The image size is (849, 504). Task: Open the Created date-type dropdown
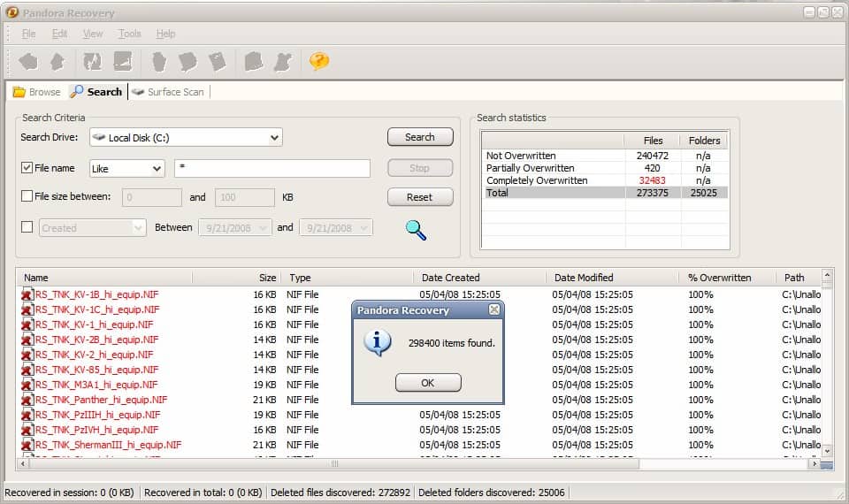pos(92,228)
